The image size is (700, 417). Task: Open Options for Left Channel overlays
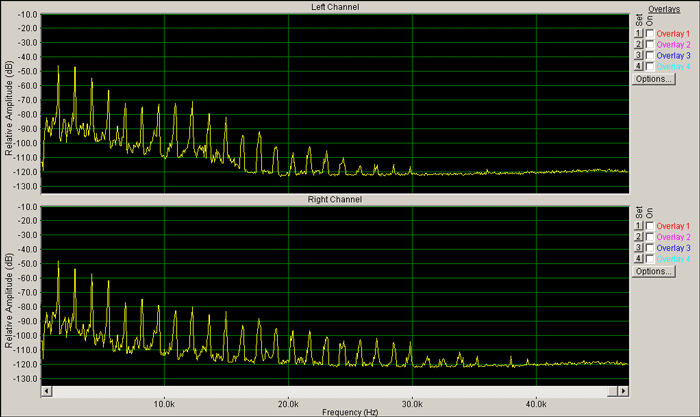point(654,79)
